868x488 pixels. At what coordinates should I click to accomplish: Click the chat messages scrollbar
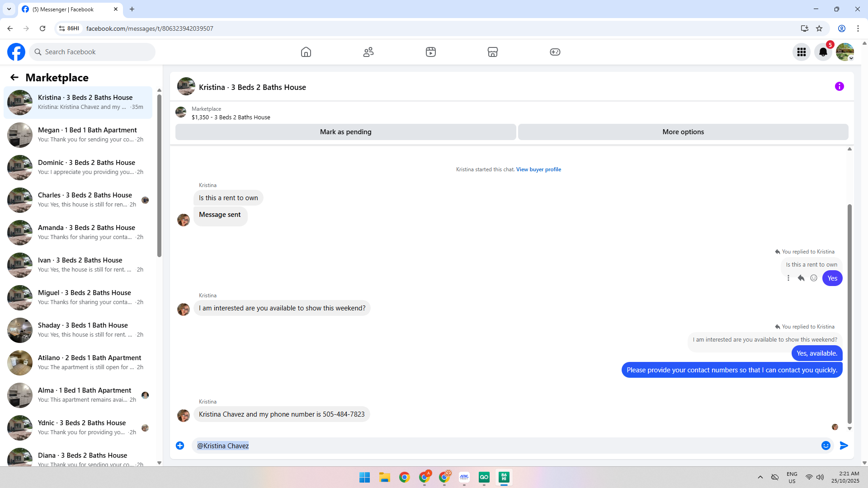click(x=849, y=314)
